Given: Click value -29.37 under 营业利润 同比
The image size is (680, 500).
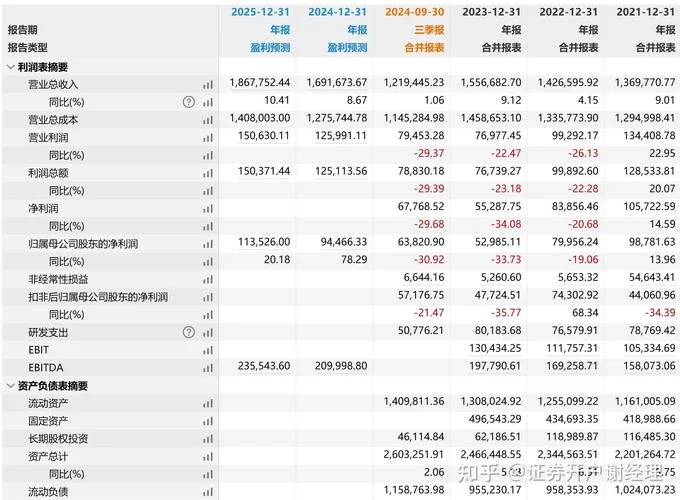Looking at the screenshot, I should (x=429, y=154).
